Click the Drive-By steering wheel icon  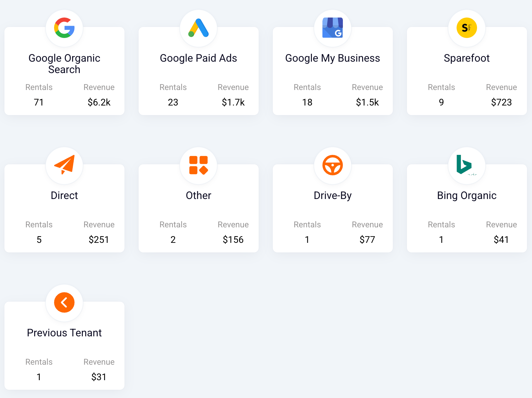click(333, 165)
